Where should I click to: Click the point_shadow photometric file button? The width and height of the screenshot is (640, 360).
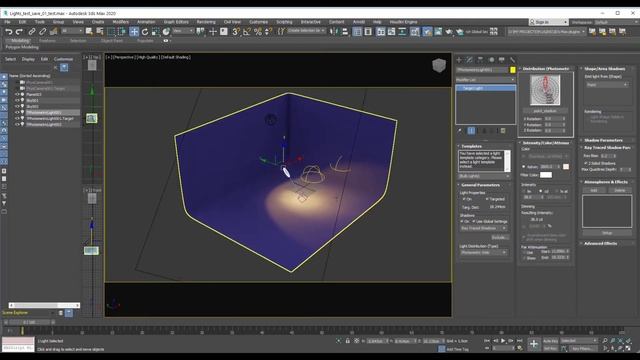coord(545,111)
